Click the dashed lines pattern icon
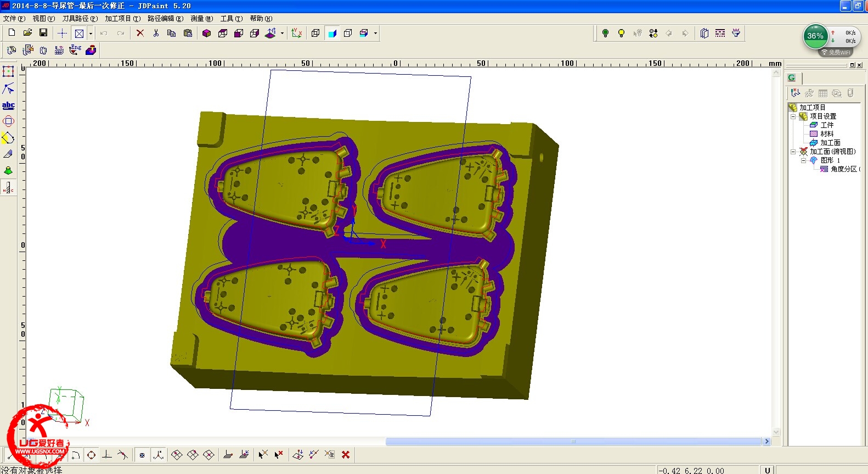868x474 pixels. (x=720, y=33)
